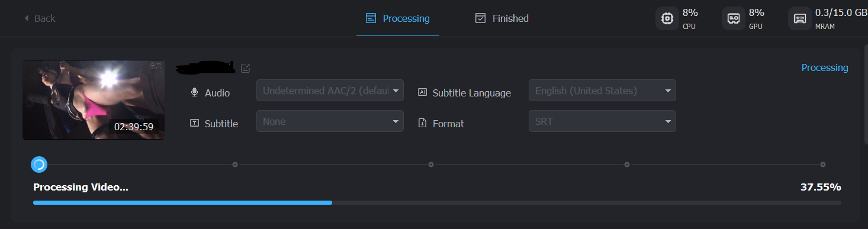Click the second step marker on timeline
The height and width of the screenshot is (229, 868).
235,164
